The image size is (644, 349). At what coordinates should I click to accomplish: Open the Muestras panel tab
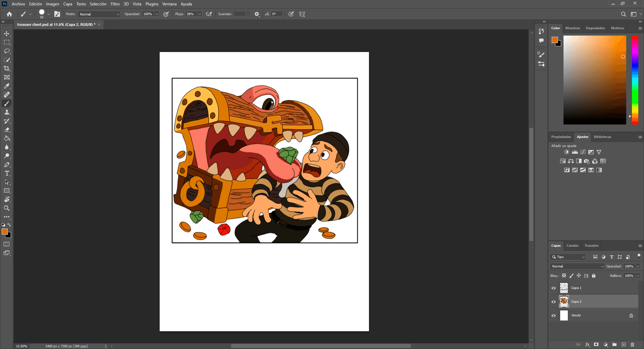click(572, 28)
